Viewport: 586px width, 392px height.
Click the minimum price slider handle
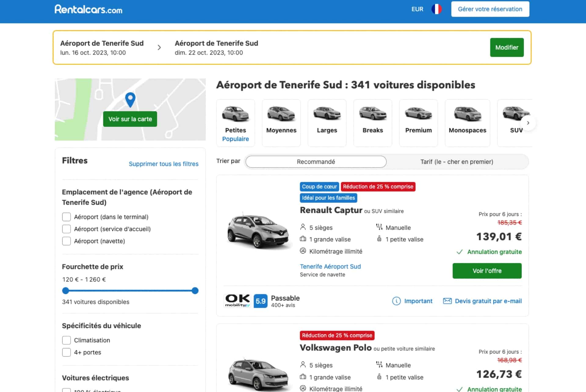coord(66,291)
